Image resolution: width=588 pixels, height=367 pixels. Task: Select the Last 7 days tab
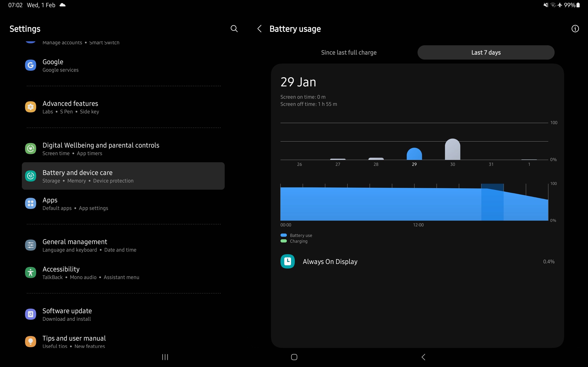click(x=485, y=52)
